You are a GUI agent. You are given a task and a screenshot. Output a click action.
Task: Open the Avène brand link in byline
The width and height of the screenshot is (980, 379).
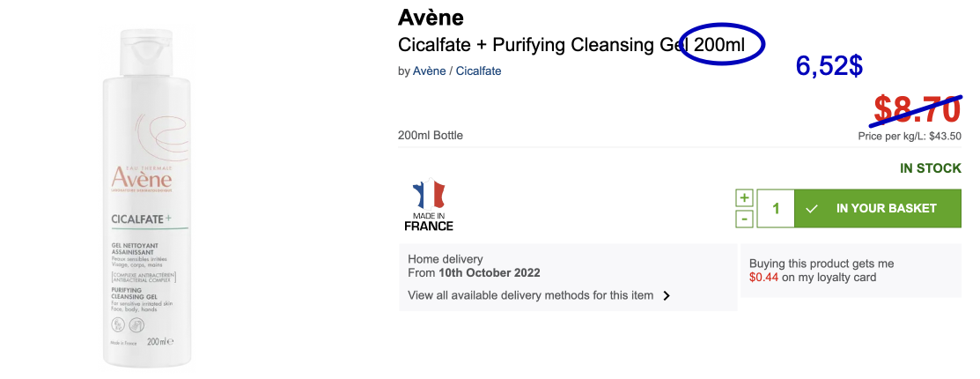click(x=429, y=71)
